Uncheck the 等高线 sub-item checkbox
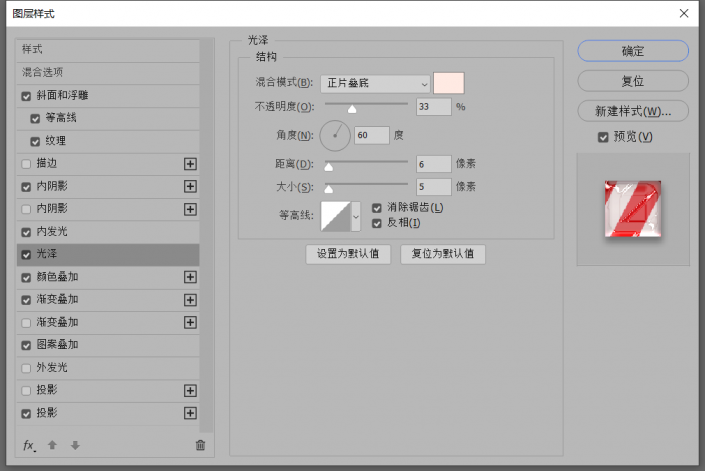The width and height of the screenshot is (705, 471). (x=35, y=119)
